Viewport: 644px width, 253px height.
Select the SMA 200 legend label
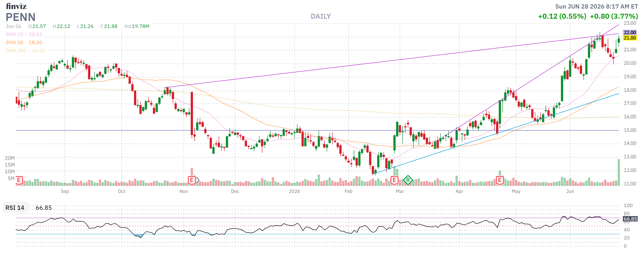[16, 50]
